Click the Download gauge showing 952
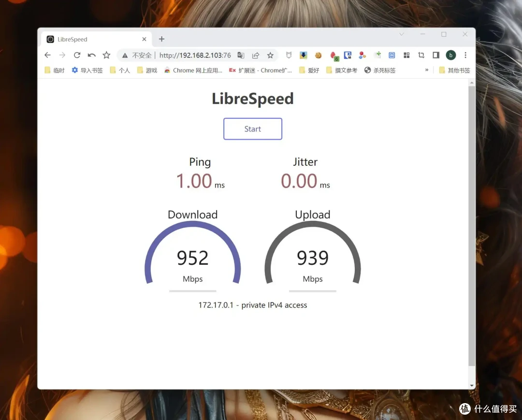Viewport: 522px width, 420px height. coord(193,253)
